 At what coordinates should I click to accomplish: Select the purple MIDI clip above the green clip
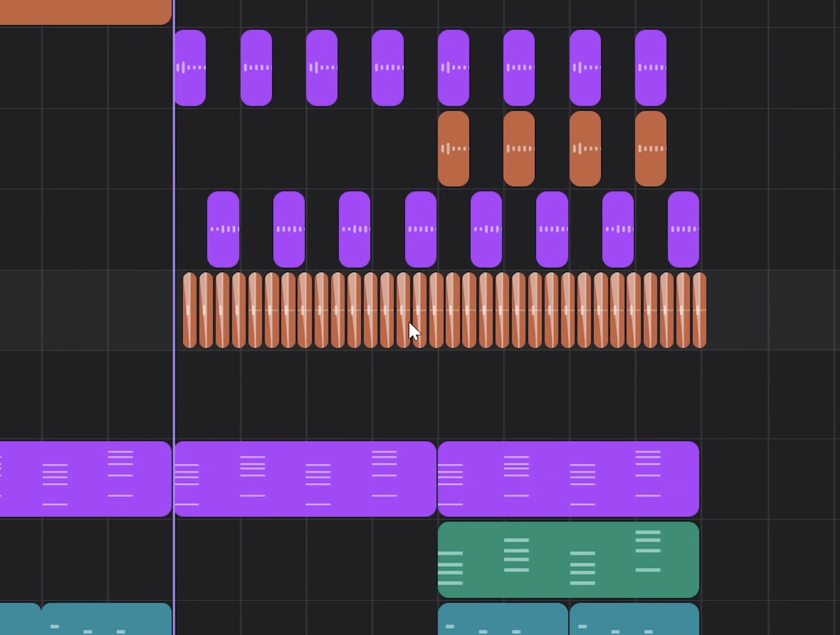point(568,479)
